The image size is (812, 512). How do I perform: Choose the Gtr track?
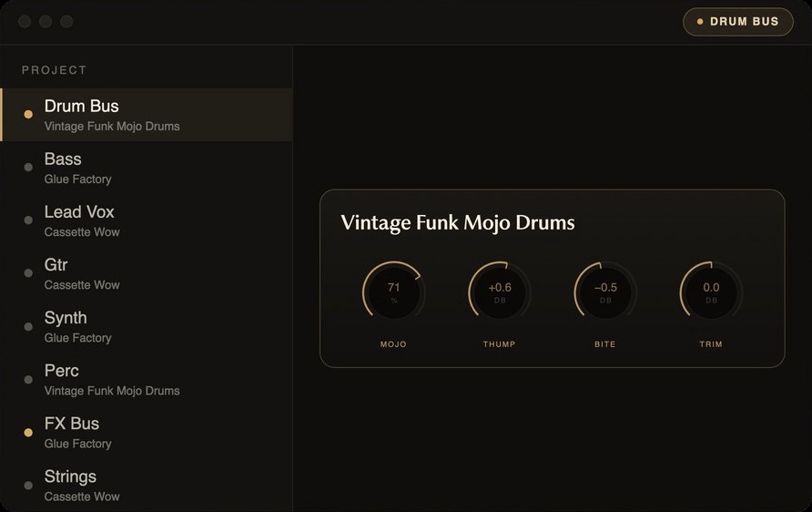[x=147, y=273]
